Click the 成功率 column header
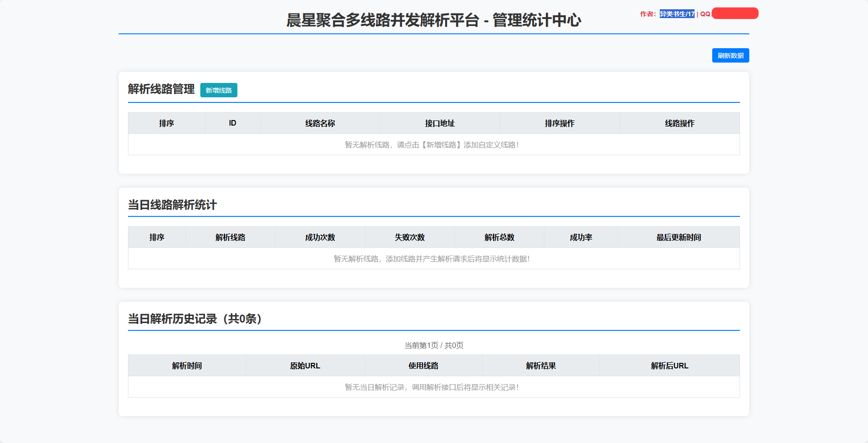 pos(581,237)
